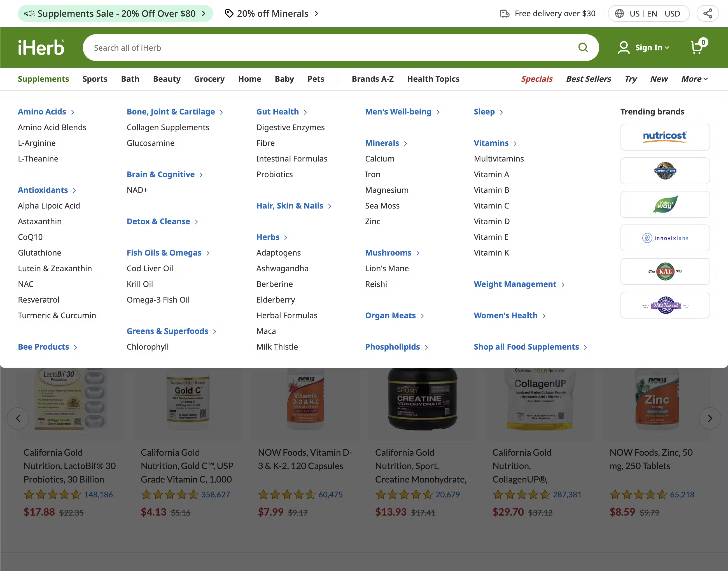The height and width of the screenshot is (571, 728).
Task: Click the InnovixLabs brand logo
Action: [665, 238]
